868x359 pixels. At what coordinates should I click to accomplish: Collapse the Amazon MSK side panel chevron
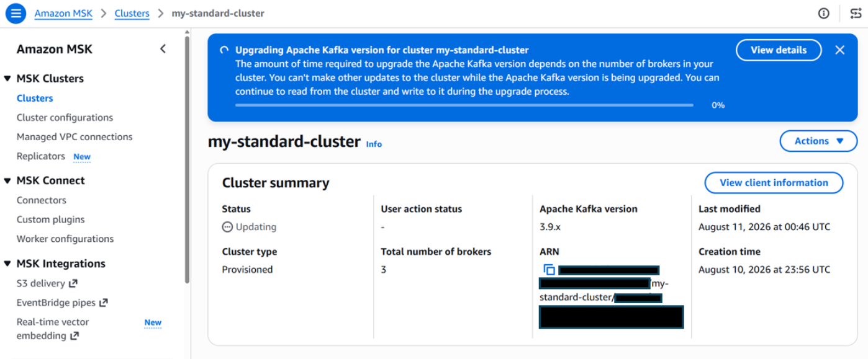pyautogui.click(x=163, y=48)
